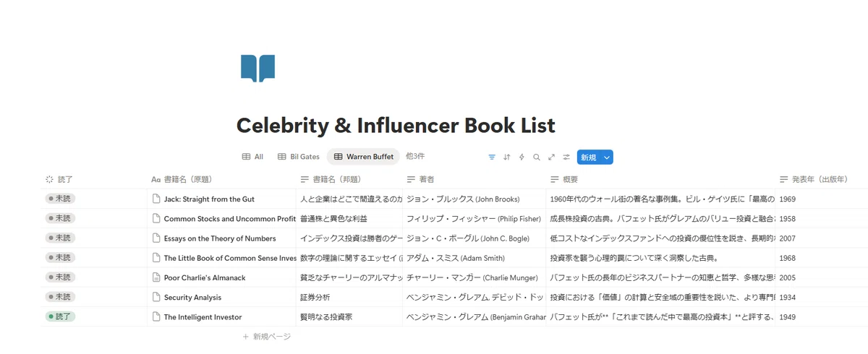Open view settings sliders icon
868x354 pixels.
[x=566, y=157]
